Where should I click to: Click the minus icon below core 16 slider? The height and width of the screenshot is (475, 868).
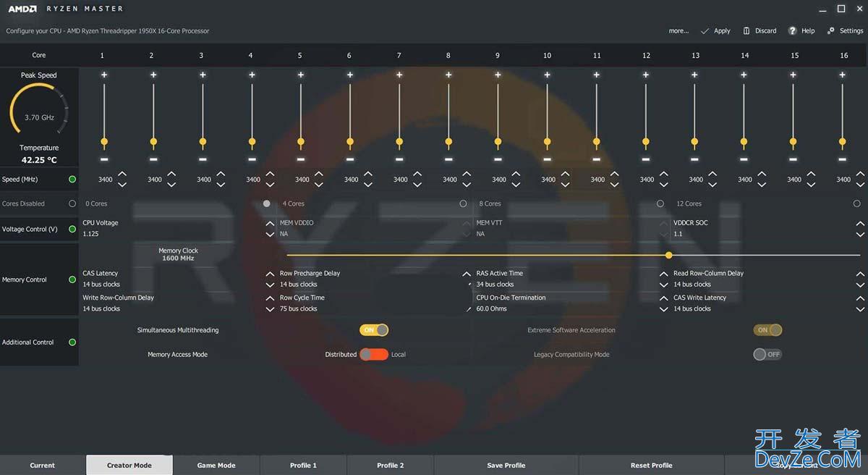pyautogui.click(x=842, y=159)
